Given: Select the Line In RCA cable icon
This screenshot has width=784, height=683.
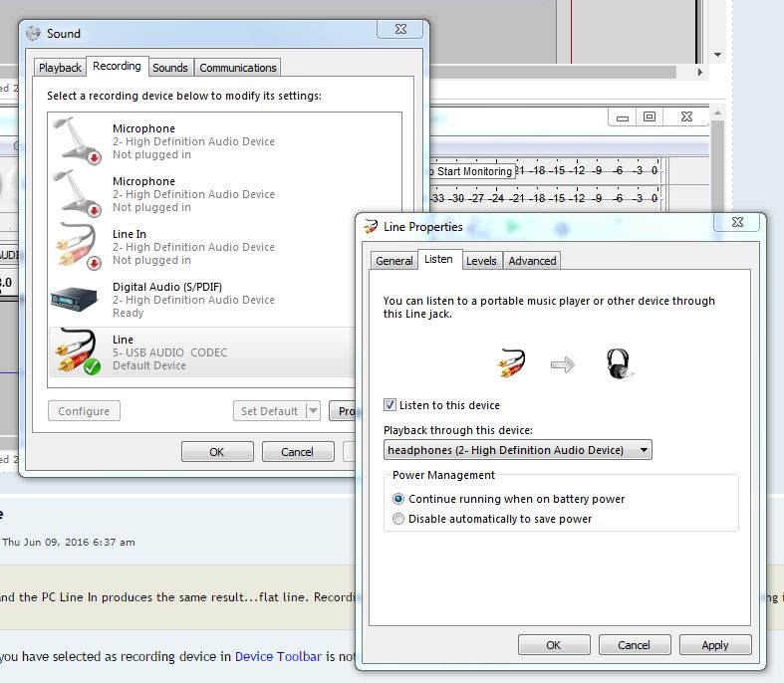Looking at the screenshot, I should [x=77, y=246].
